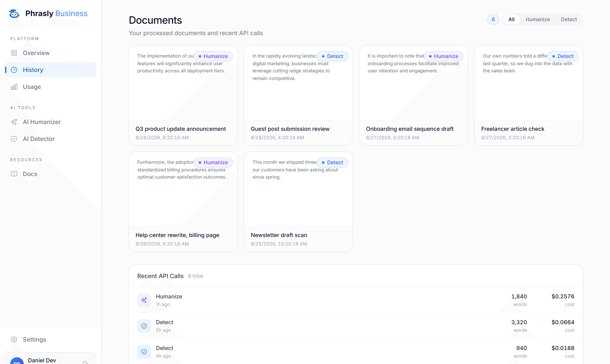Click the shield icon in Detect 2h ago row
The image size is (610, 364).
click(144, 326)
